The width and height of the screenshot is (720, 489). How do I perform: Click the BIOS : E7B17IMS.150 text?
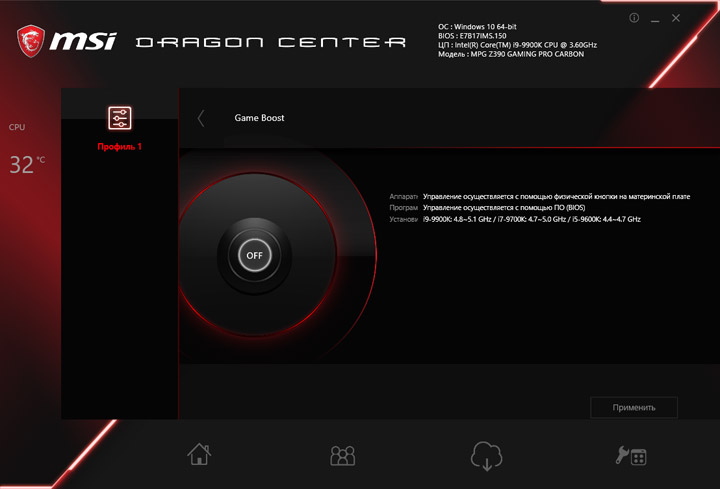coord(472,36)
